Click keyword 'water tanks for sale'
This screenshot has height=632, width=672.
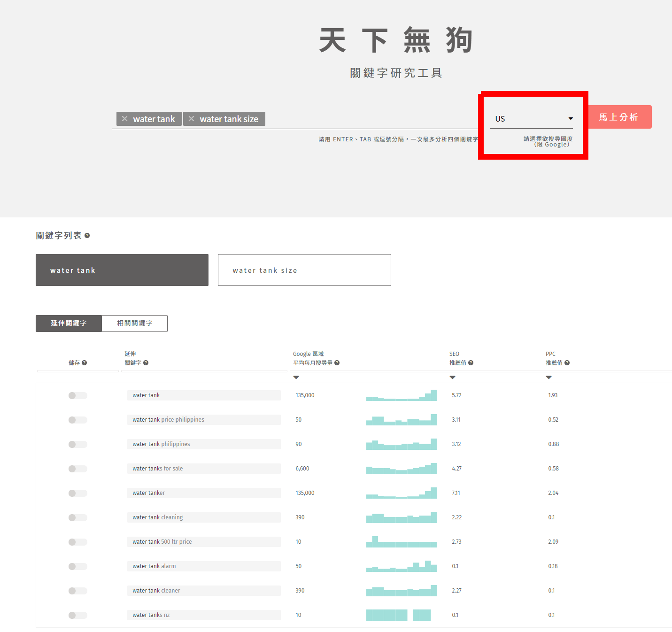[x=204, y=469]
